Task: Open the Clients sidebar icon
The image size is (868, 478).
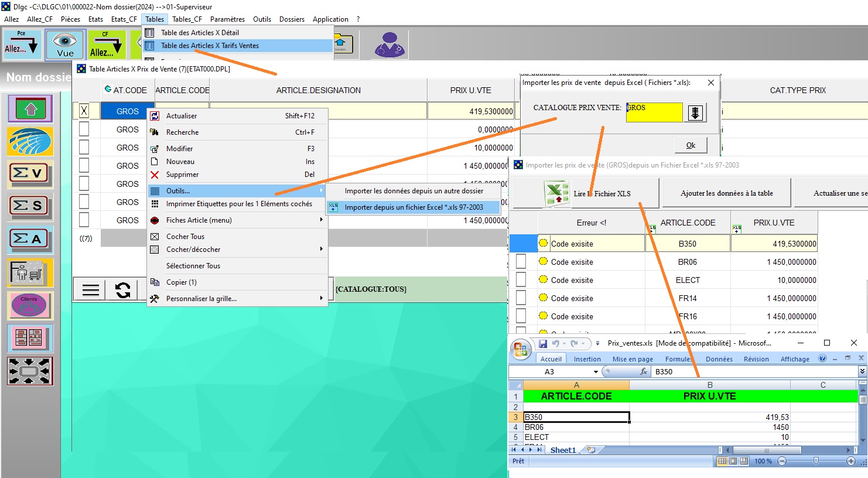Action: click(30, 305)
